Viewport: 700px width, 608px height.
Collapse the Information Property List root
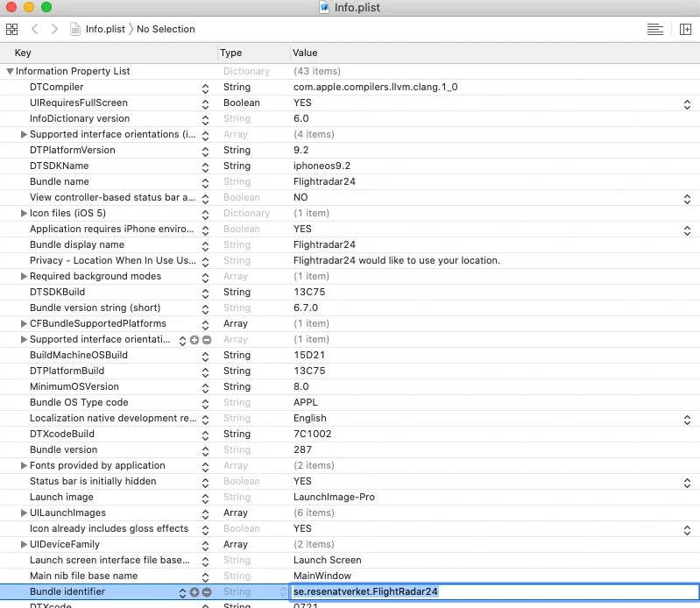tap(10, 71)
